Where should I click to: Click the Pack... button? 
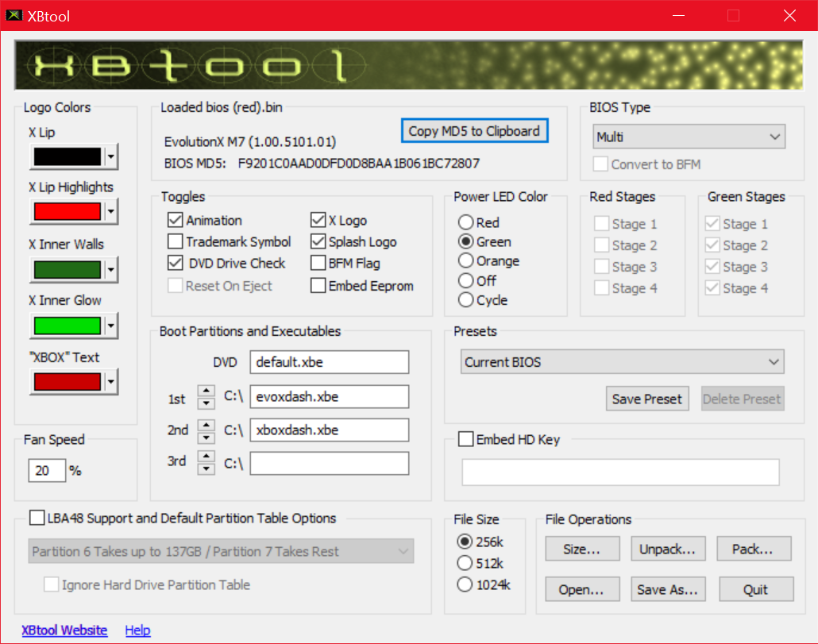pyautogui.click(x=754, y=549)
